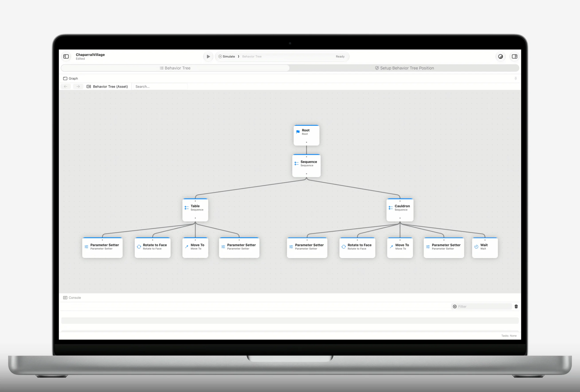
Task: Pin the Graph panel with pin icon
Action: pyautogui.click(x=516, y=79)
